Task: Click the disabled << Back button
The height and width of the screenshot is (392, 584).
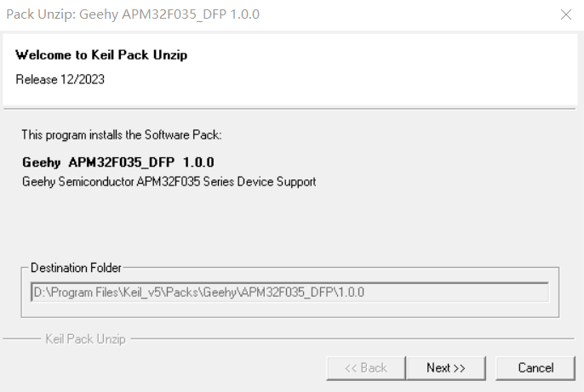Action: (x=365, y=367)
